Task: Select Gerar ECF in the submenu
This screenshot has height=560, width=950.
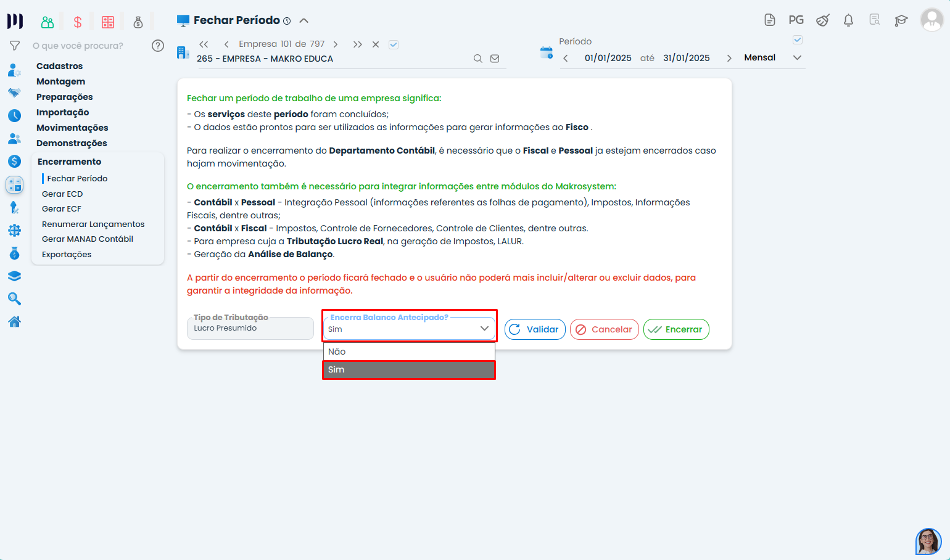Action: point(62,209)
